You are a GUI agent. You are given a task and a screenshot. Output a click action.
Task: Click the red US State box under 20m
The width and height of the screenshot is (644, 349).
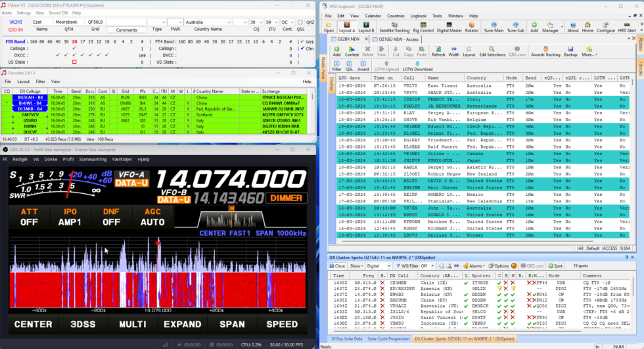coord(74,62)
